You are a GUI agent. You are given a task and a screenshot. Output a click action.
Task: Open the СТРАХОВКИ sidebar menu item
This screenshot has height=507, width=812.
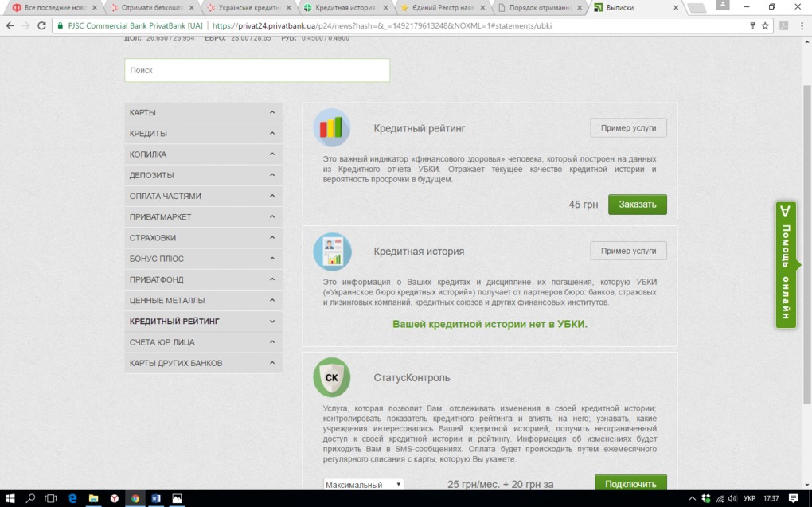[203, 238]
